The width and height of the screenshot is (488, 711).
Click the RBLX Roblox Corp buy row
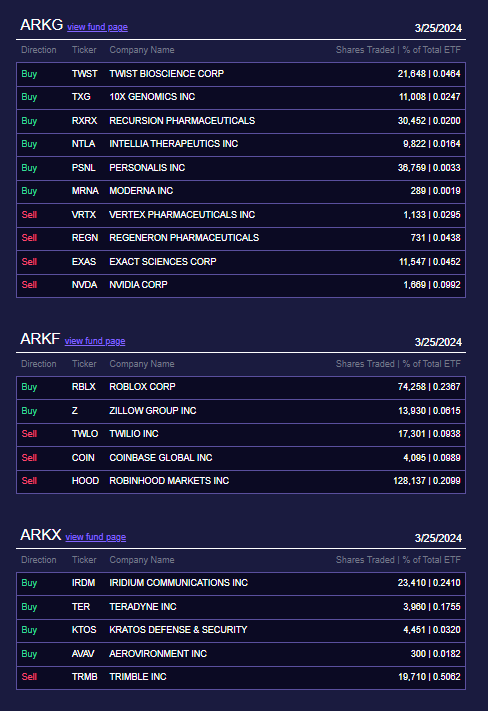click(x=241, y=387)
